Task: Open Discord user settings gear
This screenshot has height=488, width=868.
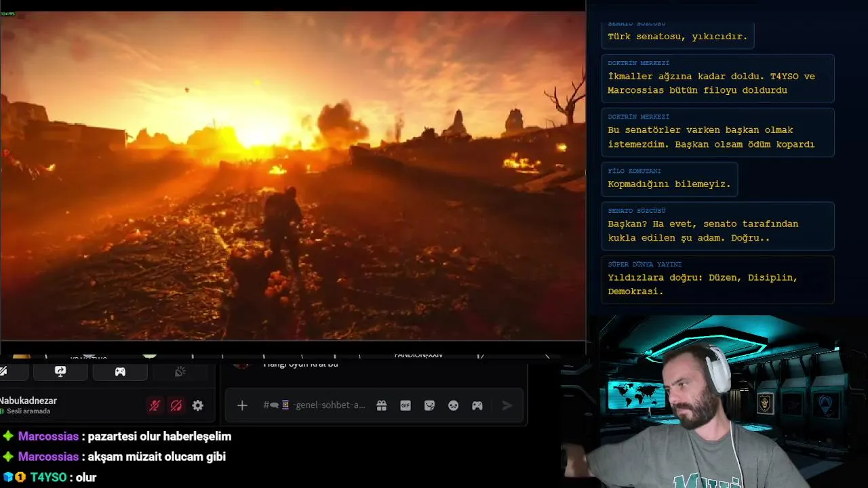Action: 197,405
